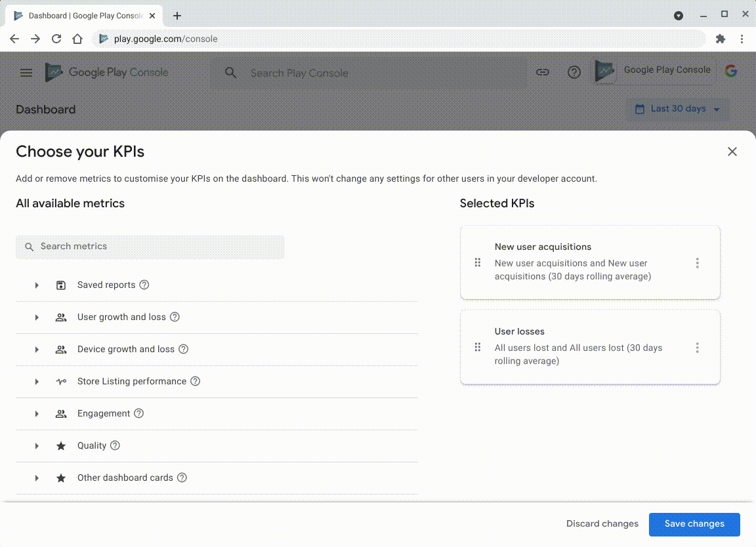Click the Selected KPIs heading
756x547 pixels.
(497, 203)
